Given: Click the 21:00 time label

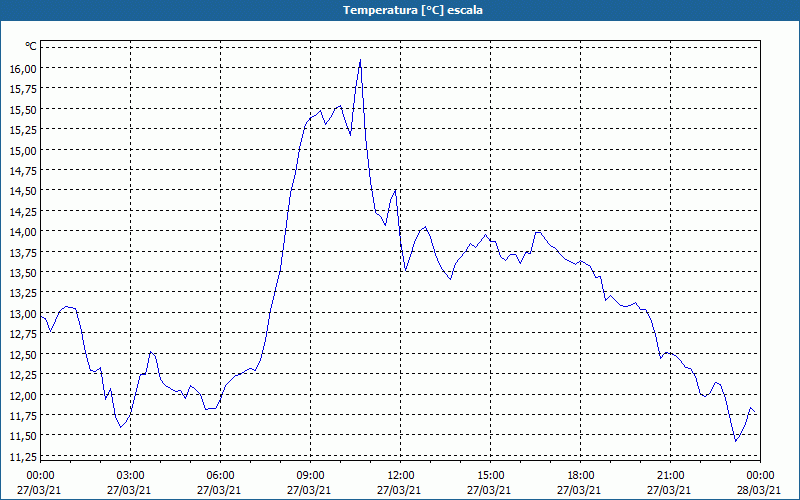Looking at the screenshot, I should point(670,476).
